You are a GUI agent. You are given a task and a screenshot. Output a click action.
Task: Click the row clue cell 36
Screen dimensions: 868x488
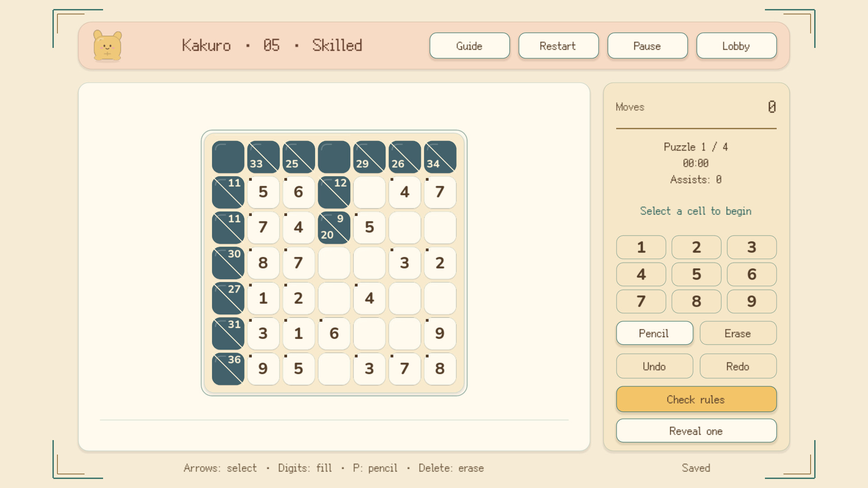click(228, 369)
